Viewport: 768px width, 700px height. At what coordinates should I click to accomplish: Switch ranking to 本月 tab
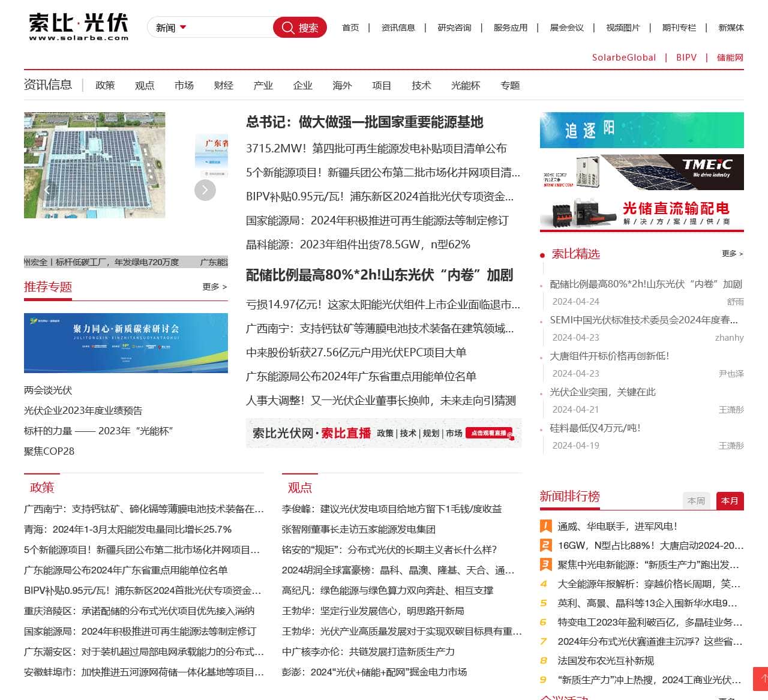[730, 501]
